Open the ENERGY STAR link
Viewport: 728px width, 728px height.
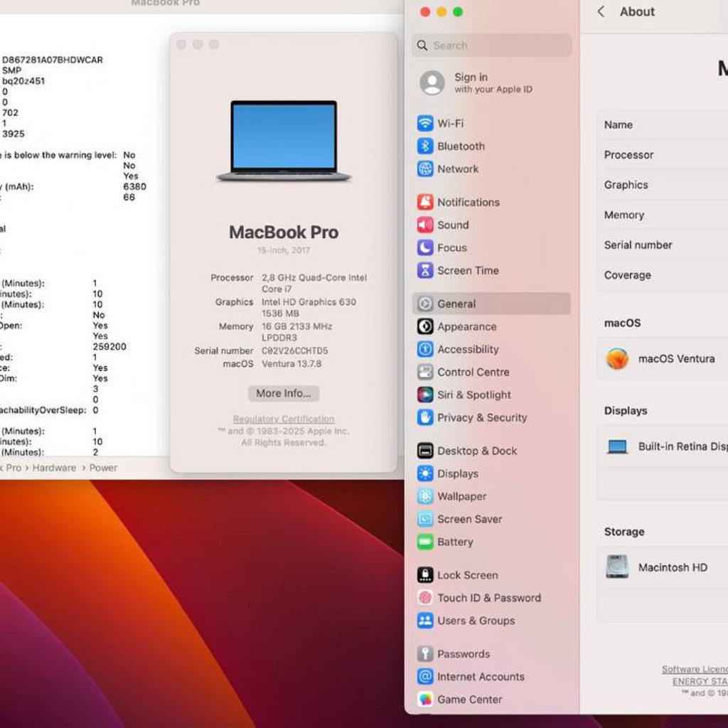click(700, 681)
